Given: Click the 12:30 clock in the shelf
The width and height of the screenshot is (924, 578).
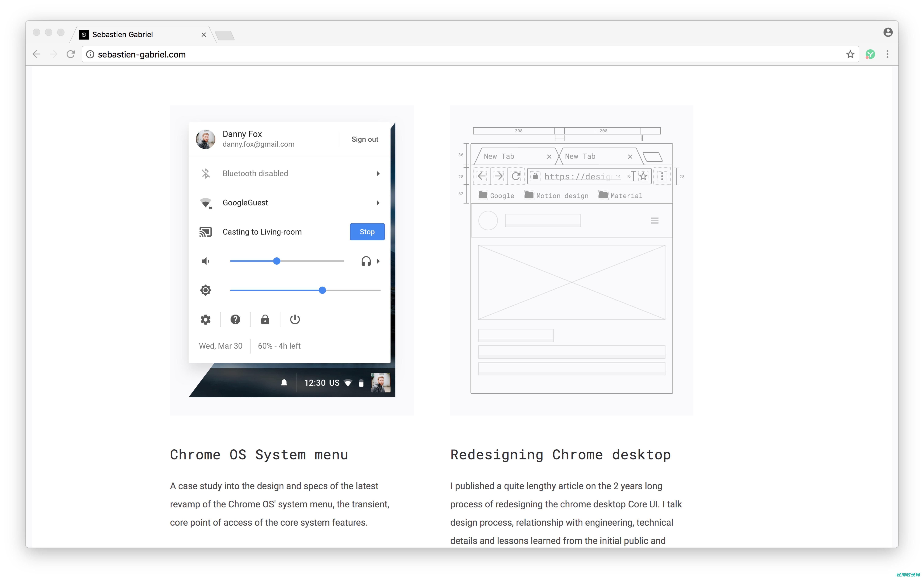Looking at the screenshot, I should pyautogui.click(x=315, y=383).
